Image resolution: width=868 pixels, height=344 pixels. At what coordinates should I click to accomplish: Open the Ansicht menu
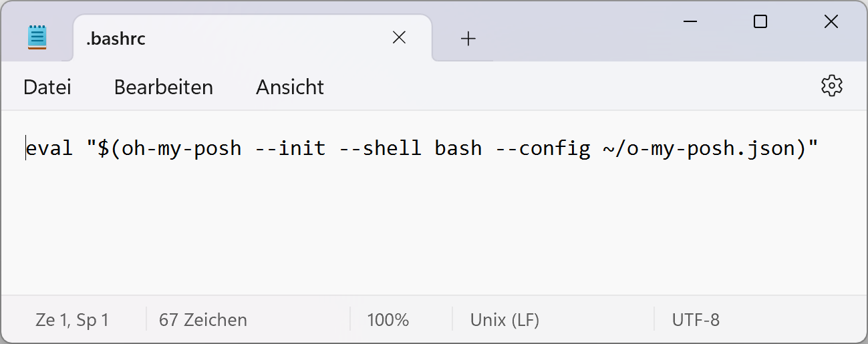[290, 88]
